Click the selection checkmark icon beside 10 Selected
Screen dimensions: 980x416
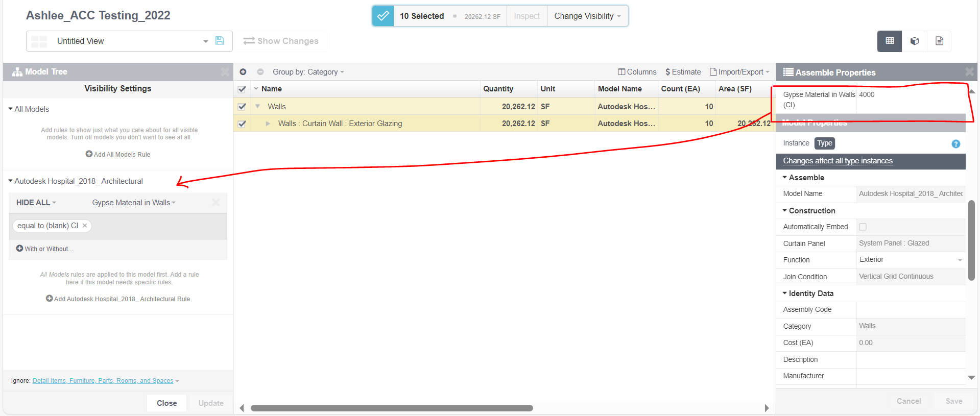[x=383, y=16]
